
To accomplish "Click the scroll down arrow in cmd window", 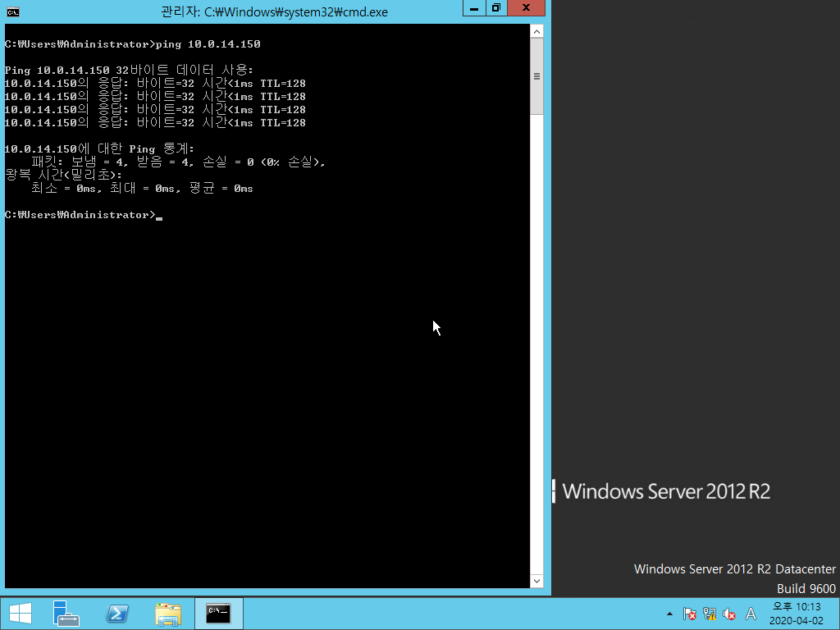I will [536, 581].
